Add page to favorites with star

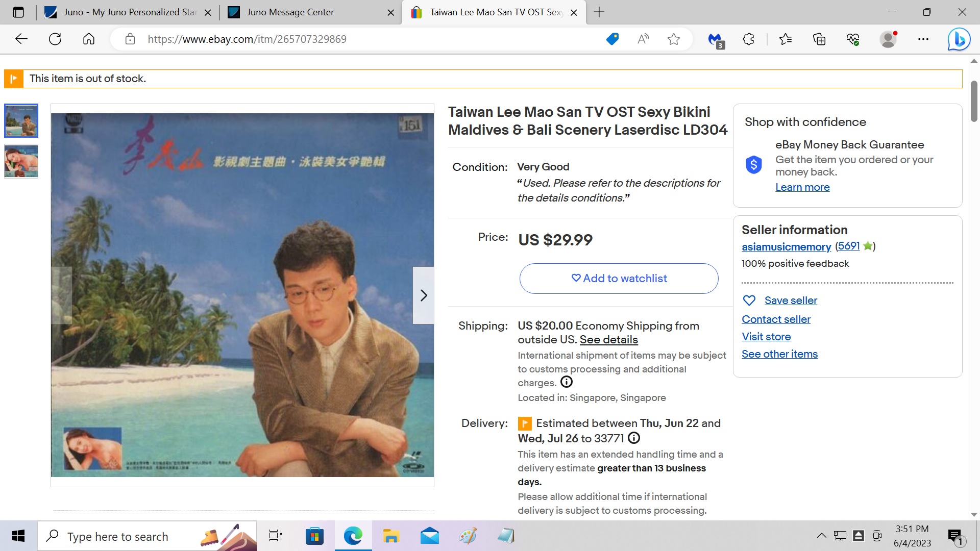pos(673,39)
